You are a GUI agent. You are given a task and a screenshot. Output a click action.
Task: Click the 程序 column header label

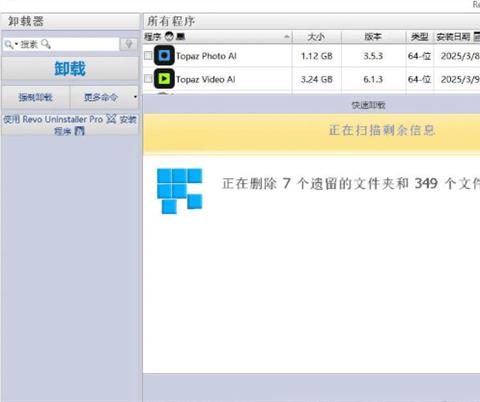pyautogui.click(x=153, y=37)
